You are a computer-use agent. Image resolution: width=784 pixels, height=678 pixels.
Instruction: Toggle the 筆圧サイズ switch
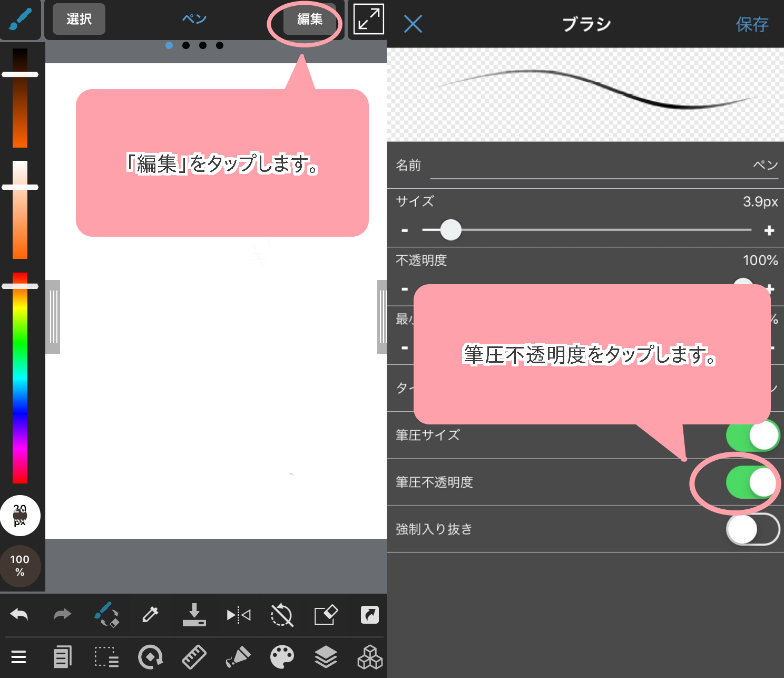point(752,435)
